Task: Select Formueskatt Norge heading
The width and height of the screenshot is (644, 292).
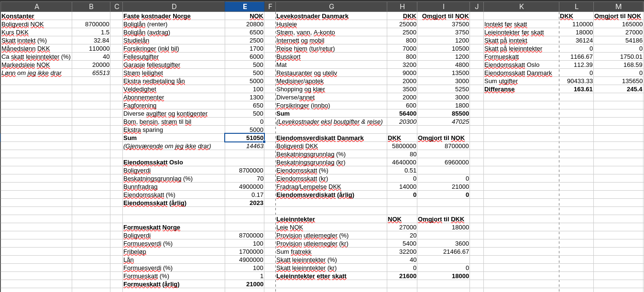Action: click(x=174, y=227)
